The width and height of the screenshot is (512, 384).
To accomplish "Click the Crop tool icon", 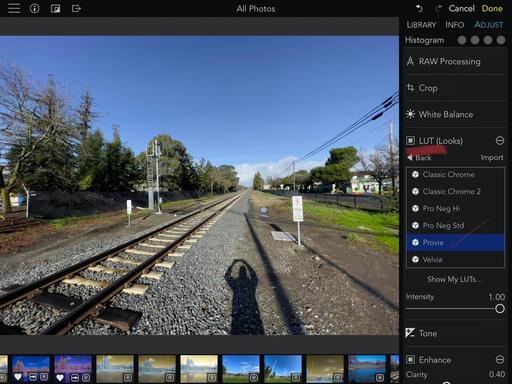I will [410, 88].
